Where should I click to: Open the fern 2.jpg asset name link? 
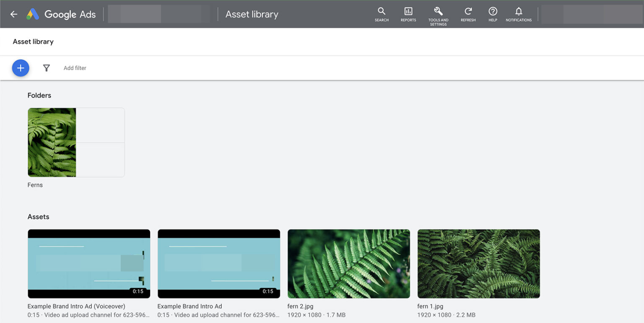(300, 306)
